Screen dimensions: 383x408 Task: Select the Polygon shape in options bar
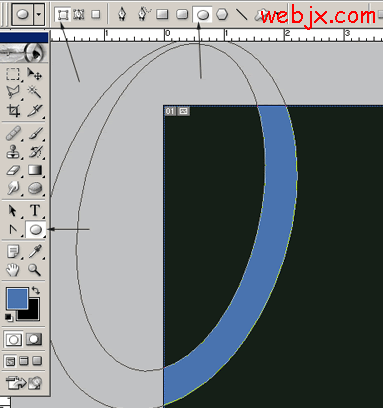pos(222,14)
